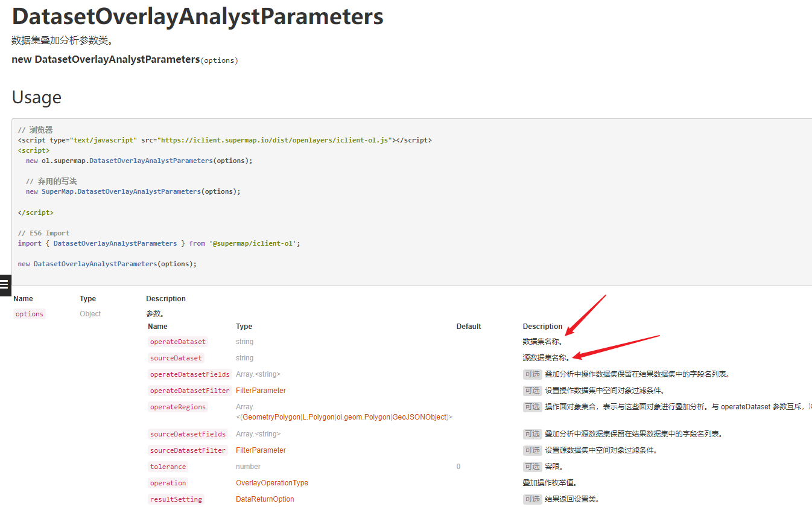Click the subtitle '数据集叠加分析参数类。'
Viewport: 812px width, 527px height.
coord(62,40)
